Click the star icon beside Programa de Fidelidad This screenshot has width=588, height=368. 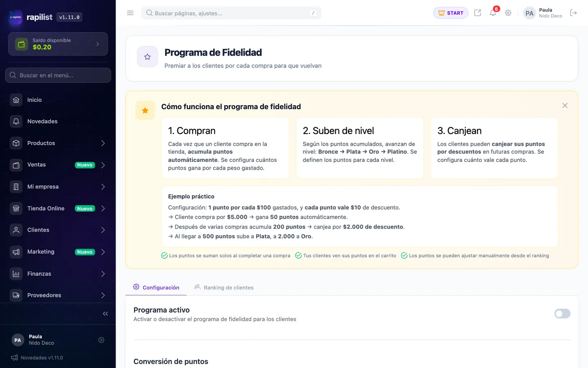pyautogui.click(x=147, y=57)
